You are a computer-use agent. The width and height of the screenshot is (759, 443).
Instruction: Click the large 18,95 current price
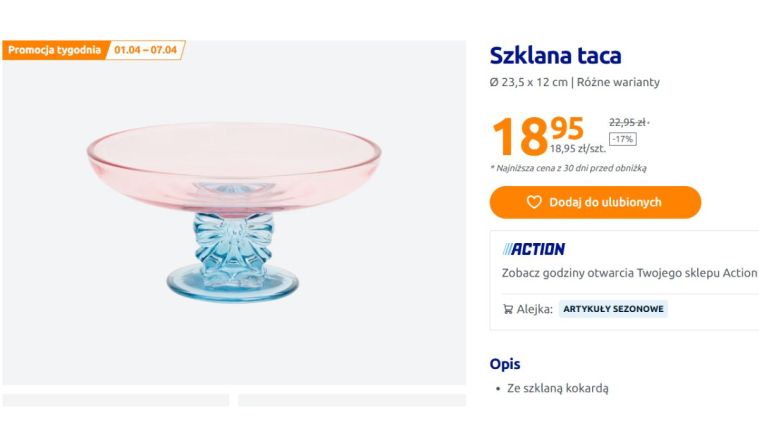tap(537, 136)
